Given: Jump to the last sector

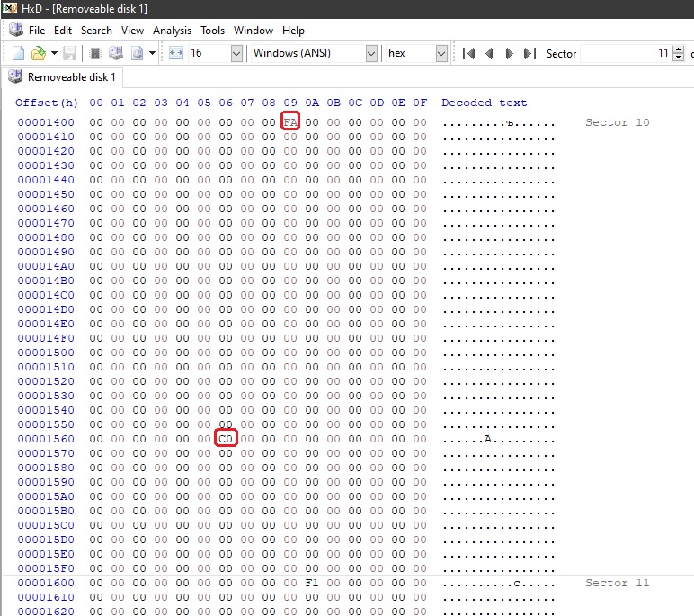Looking at the screenshot, I should point(529,54).
